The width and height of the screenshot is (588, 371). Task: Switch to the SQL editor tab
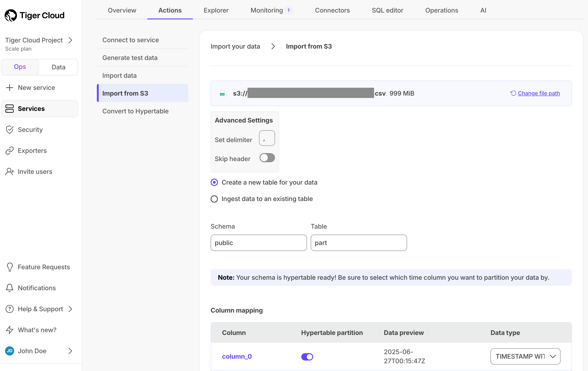pos(387,10)
